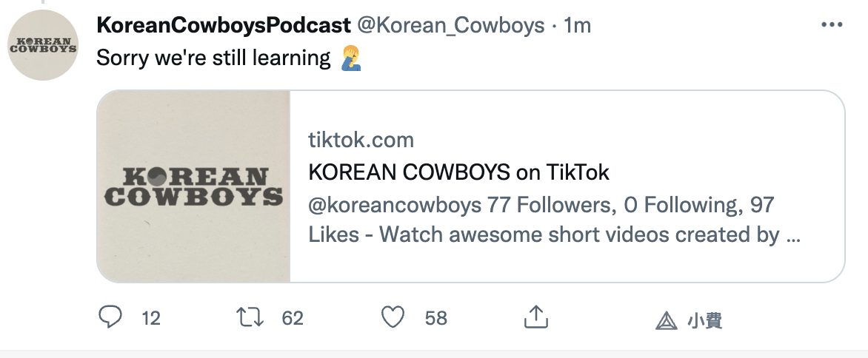
Task: Click the 'Sorry we're still learning' tweet text
Action: 214,57
